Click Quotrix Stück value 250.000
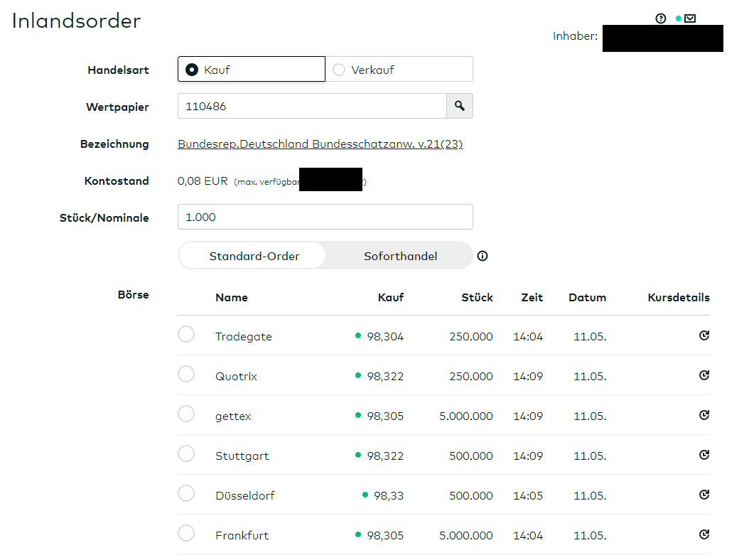This screenshot has width=744, height=560. 470,377
